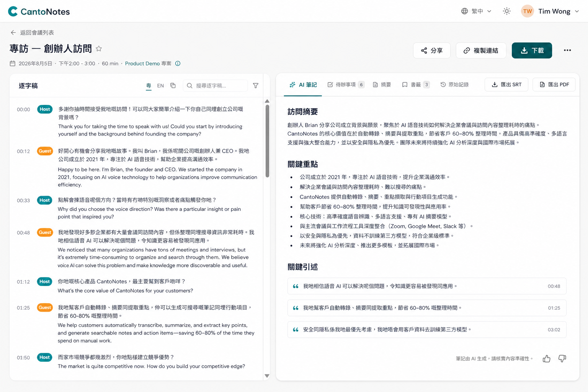Select the 待辦事項 tab

tap(346, 85)
